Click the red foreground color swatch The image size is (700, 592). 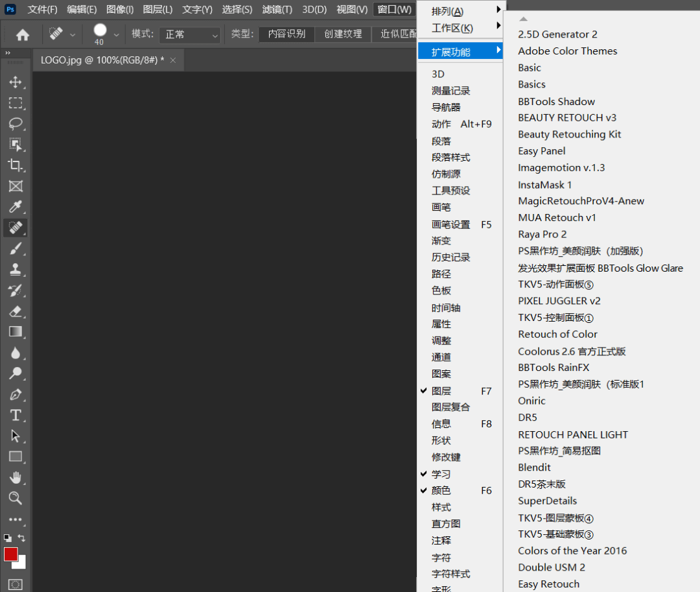pyautogui.click(x=11, y=554)
